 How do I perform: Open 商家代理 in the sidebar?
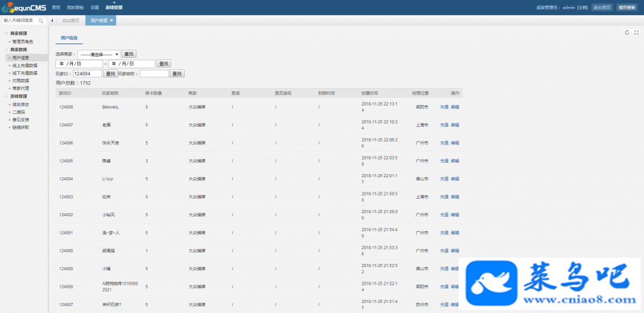[21, 88]
